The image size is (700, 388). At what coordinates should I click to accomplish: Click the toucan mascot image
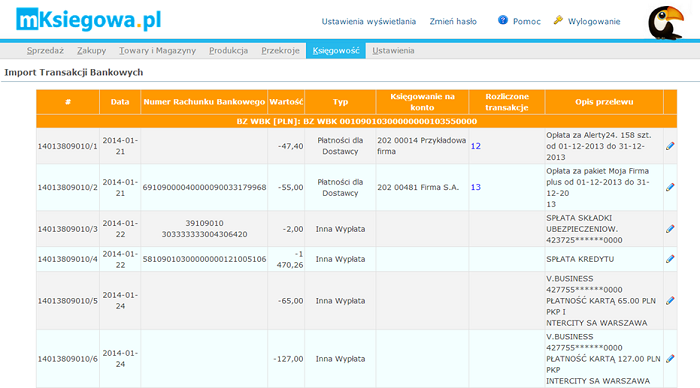click(666, 22)
